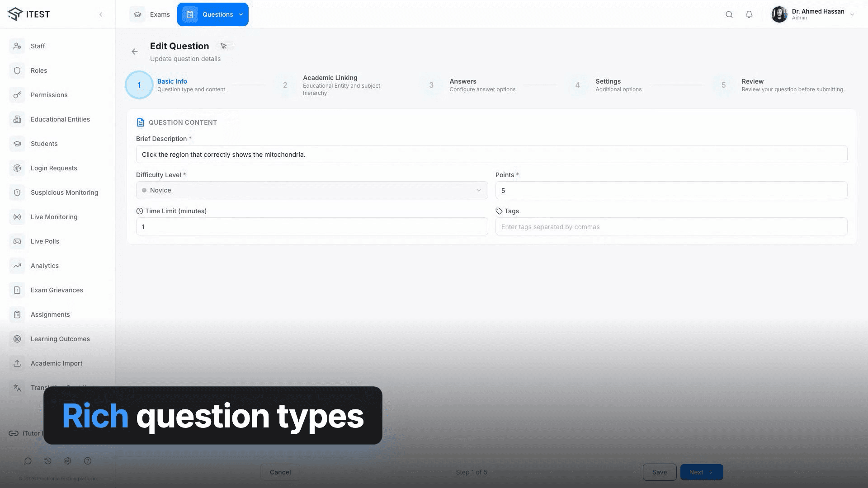Switch to the Exams tab
This screenshot has height=488, width=868.
click(150, 14)
